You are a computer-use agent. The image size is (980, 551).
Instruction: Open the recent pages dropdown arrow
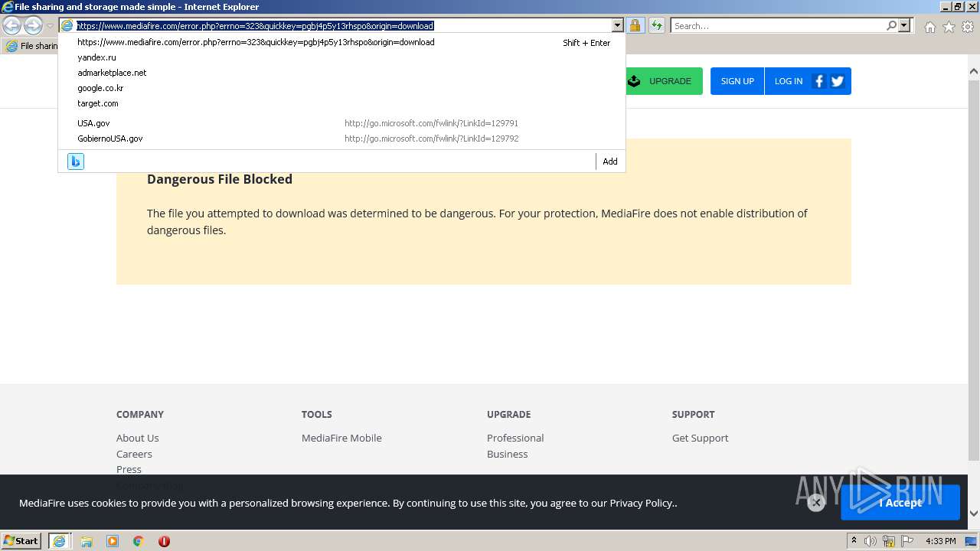pos(50,26)
